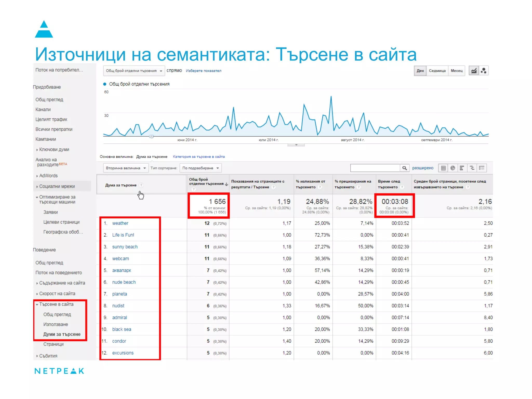This screenshot has height=399, width=532.
Task: Open the condor search term link
Action: click(119, 341)
